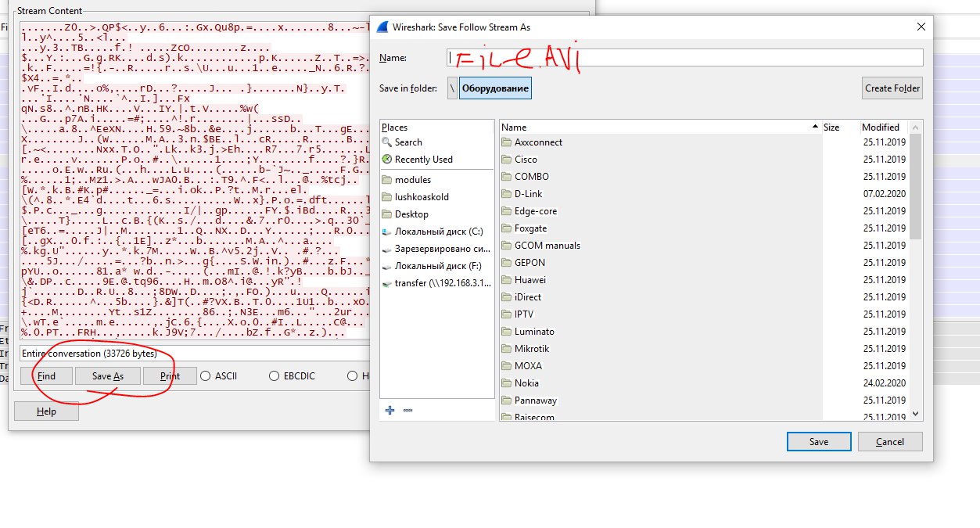Add bookmark with the plus icon
The height and width of the screenshot is (528, 980).
coord(390,410)
